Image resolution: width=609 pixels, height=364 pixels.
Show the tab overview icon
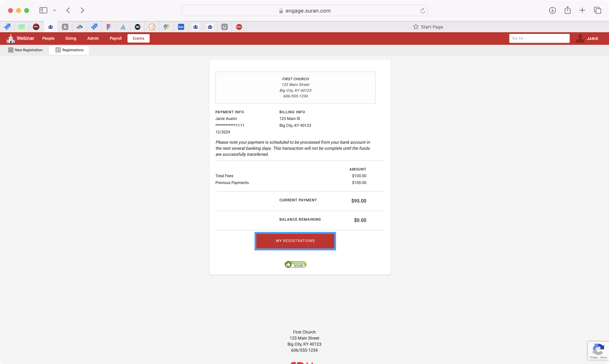coord(597,10)
